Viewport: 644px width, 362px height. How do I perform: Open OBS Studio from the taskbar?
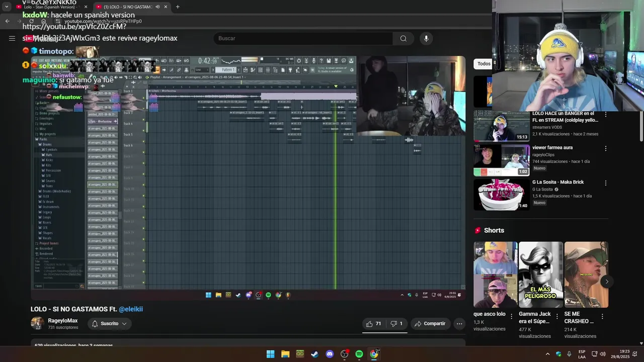(345, 354)
